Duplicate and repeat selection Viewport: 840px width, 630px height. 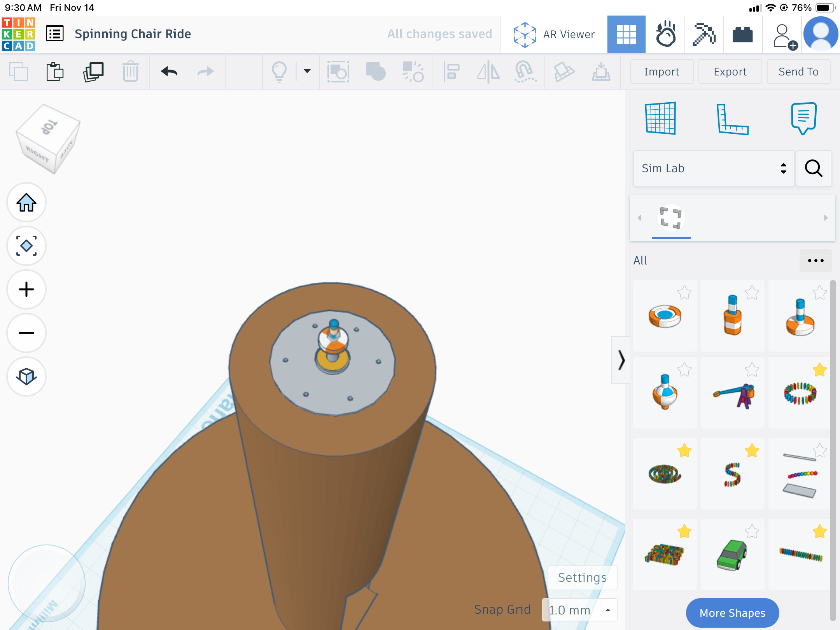tap(93, 72)
